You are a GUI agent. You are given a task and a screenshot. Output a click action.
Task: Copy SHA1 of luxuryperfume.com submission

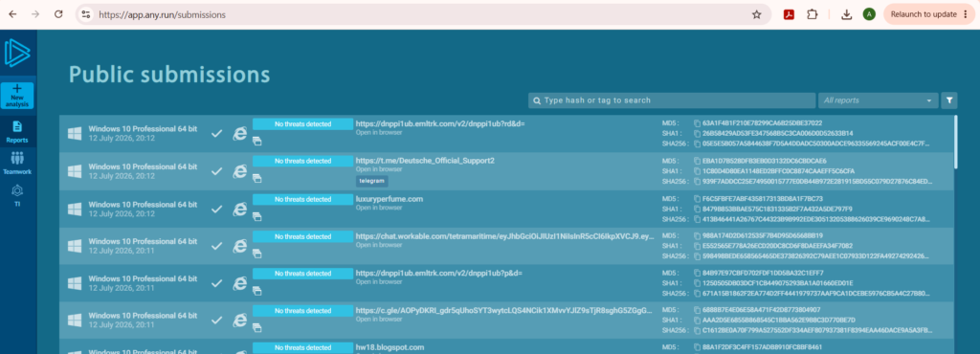pyautogui.click(x=698, y=209)
